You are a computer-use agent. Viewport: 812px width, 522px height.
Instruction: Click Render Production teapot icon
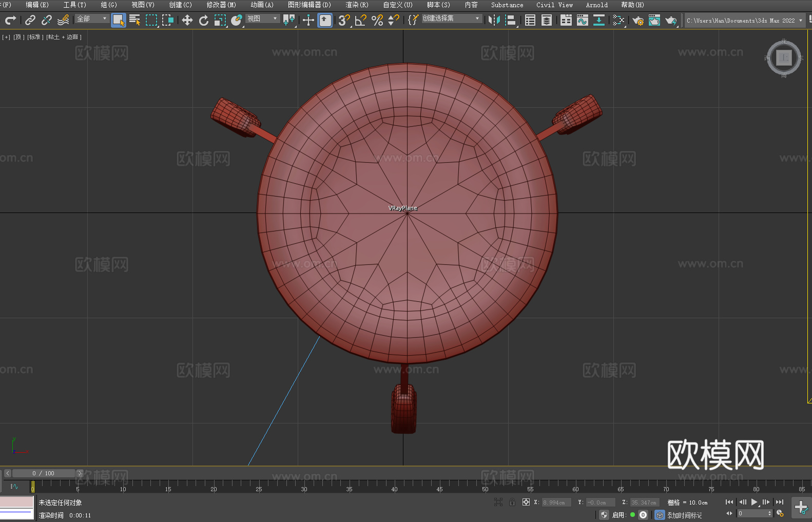671,20
